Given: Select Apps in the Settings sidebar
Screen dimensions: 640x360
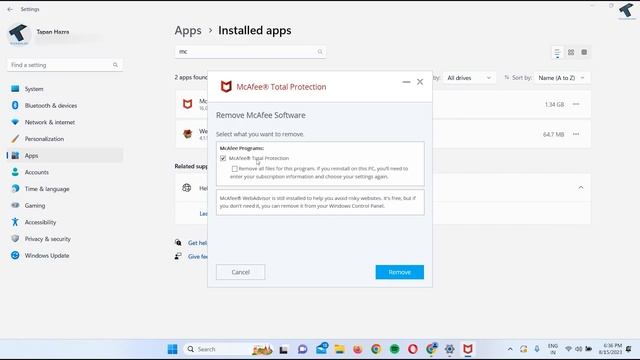Looking at the screenshot, I should click(65, 156).
